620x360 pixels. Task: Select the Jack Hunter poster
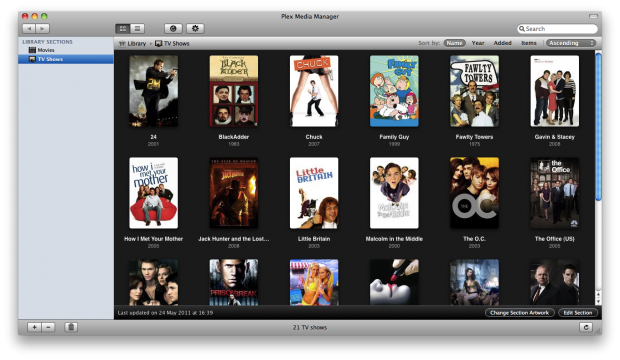coord(234,193)
